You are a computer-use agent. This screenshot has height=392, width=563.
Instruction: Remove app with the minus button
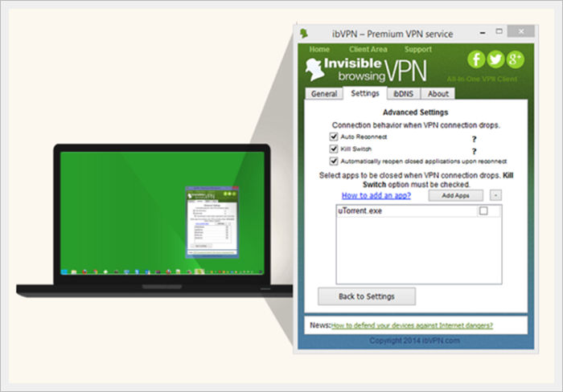tap(495, 195)
